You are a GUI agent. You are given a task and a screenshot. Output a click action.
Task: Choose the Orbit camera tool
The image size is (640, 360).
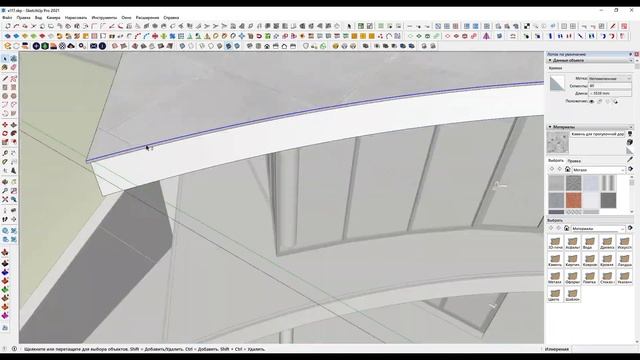5,182
